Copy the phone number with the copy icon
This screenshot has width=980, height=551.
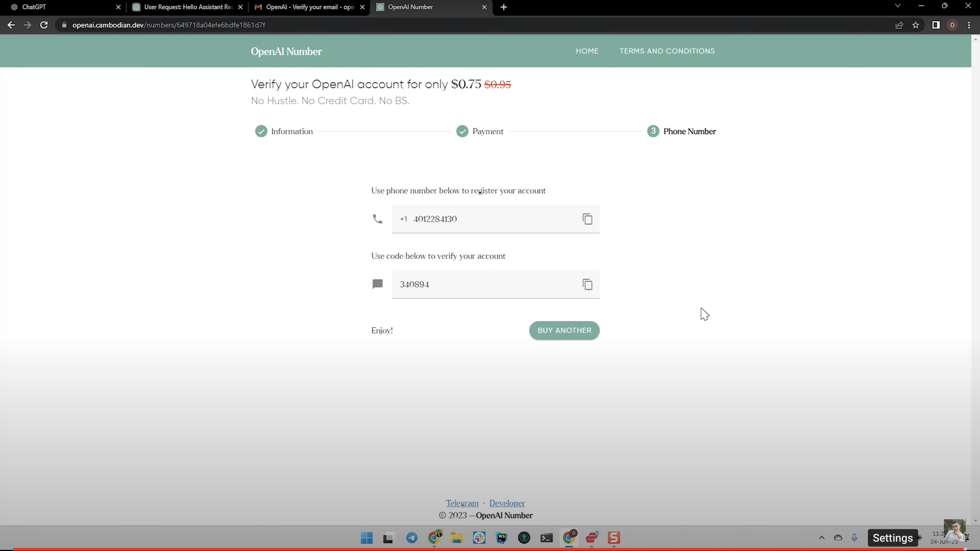587,219
